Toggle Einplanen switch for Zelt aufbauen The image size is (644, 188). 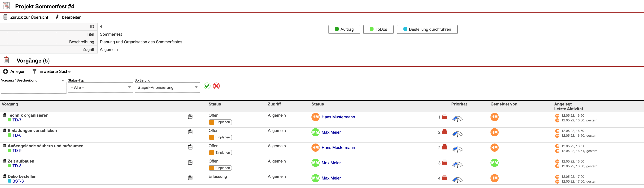tap(220, 168)
